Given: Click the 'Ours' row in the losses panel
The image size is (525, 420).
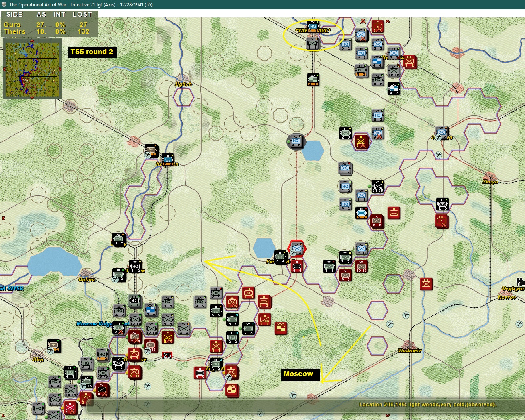Looking at the screenshot, I should 49,25.
